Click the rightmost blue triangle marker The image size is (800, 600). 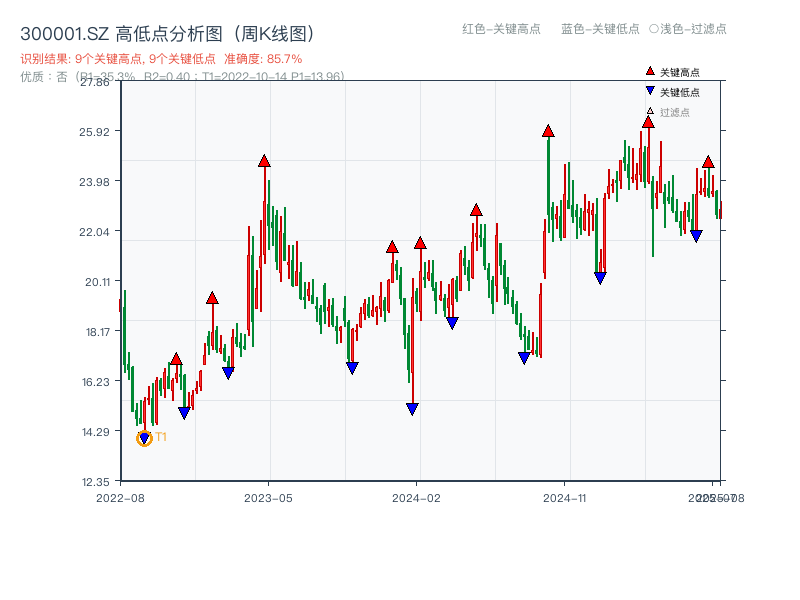(x=697, y=234)
